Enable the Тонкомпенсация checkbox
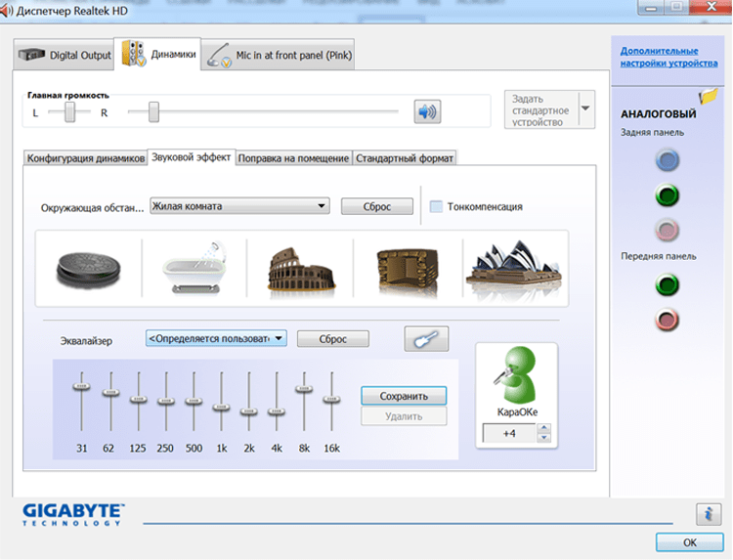Image resolution: width=733 pixels, height=560 pixels. pyautogui.click(x=437, y=206)
